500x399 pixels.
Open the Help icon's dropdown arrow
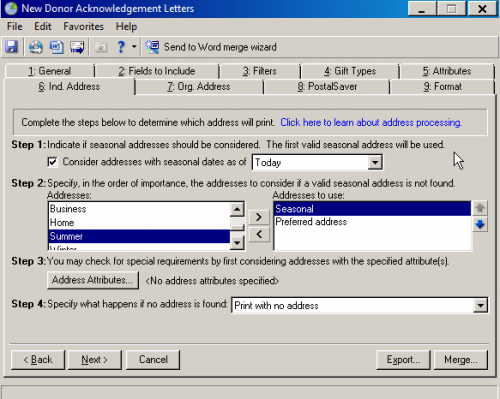[x=134, y=47]
